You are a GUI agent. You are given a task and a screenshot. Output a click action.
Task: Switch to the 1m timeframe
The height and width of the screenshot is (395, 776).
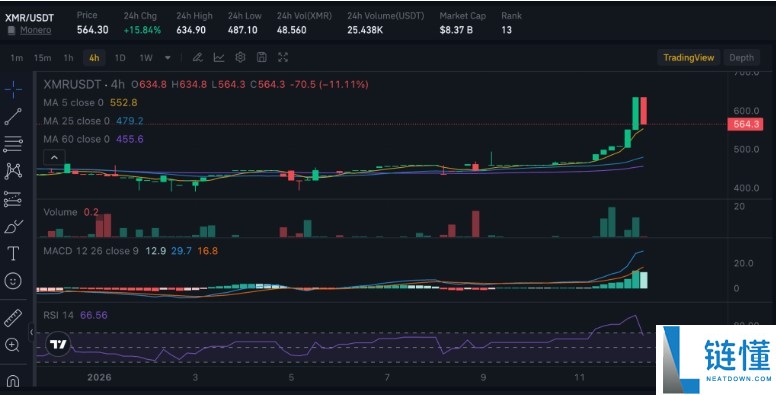coord(17,58)
